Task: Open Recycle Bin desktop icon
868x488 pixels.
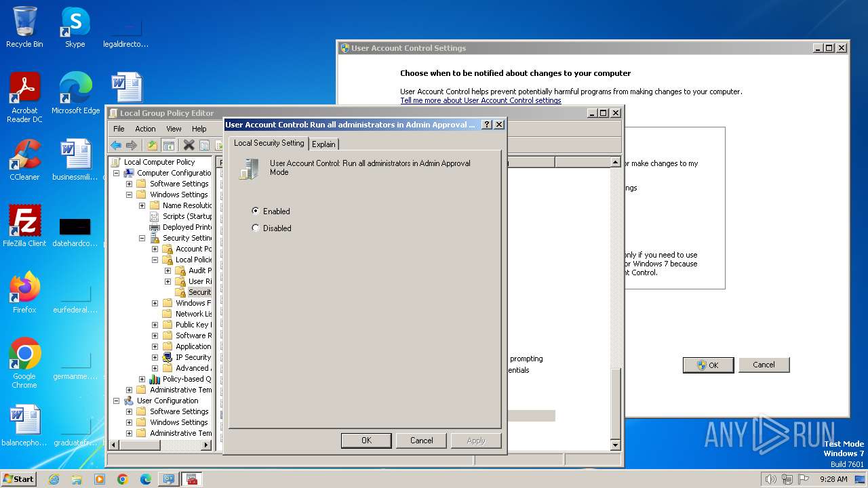Action: click(x=24, y=28)
